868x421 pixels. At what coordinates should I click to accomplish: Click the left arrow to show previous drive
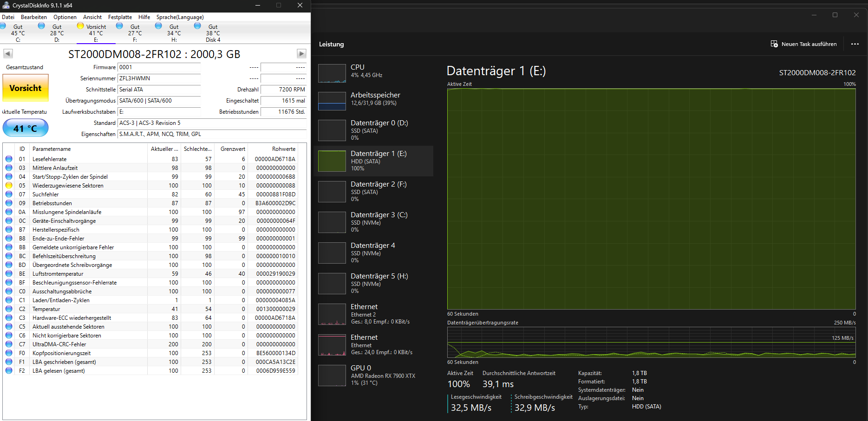(x=7, y=53)
